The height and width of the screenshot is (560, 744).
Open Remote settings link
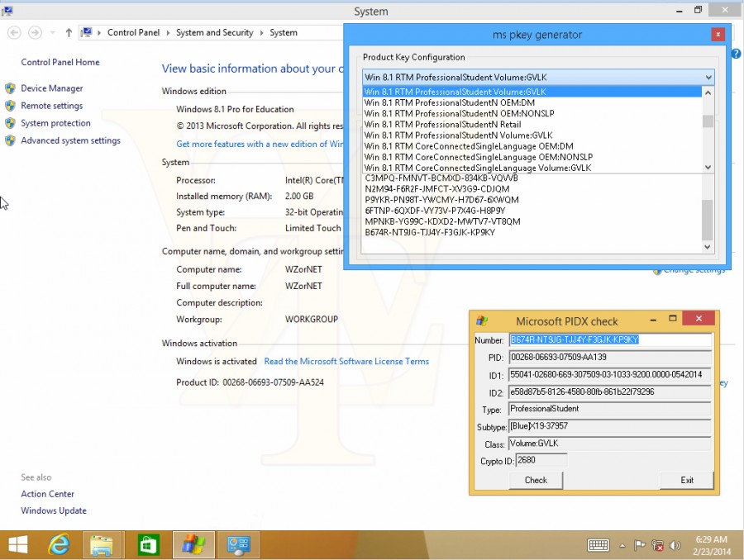coord(52,106)
